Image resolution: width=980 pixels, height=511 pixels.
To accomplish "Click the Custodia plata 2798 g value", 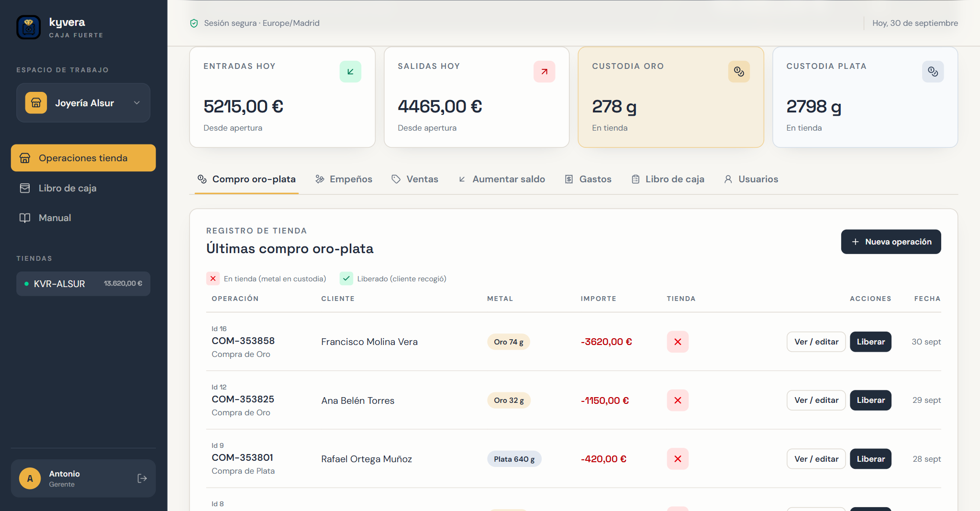I will coord(814,106).
